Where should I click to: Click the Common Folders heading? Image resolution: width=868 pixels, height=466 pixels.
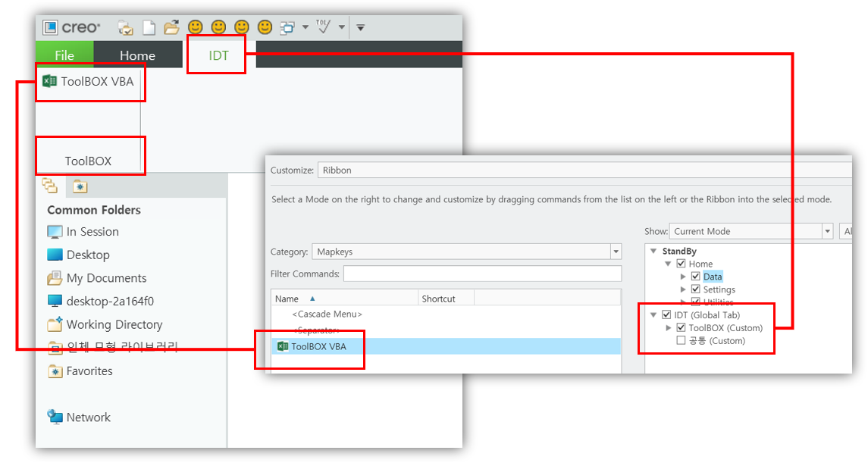click(94, 210)
